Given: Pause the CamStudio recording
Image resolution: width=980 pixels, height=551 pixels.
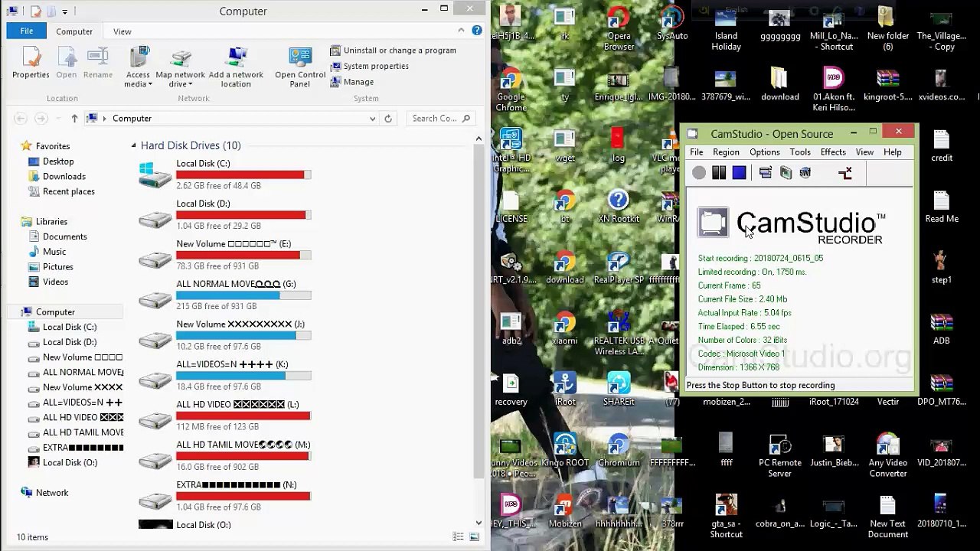Looking at the screenshot, I should click(719, 173).
